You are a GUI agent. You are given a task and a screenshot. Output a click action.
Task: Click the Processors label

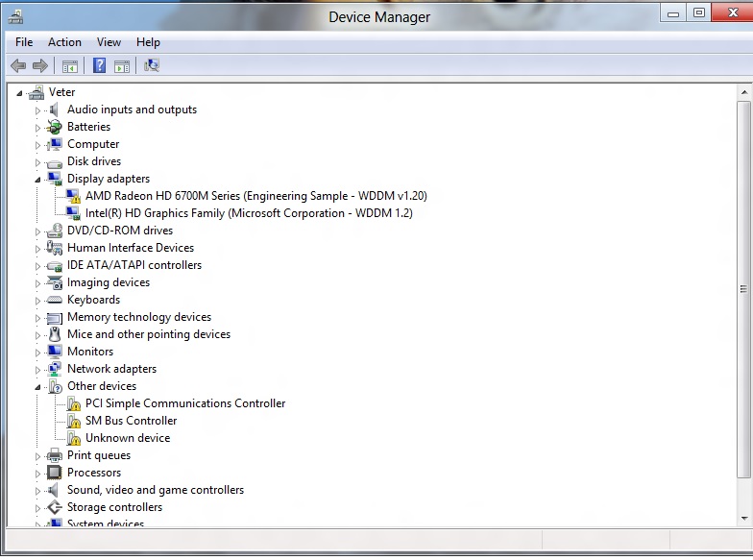tap(94, 473)
